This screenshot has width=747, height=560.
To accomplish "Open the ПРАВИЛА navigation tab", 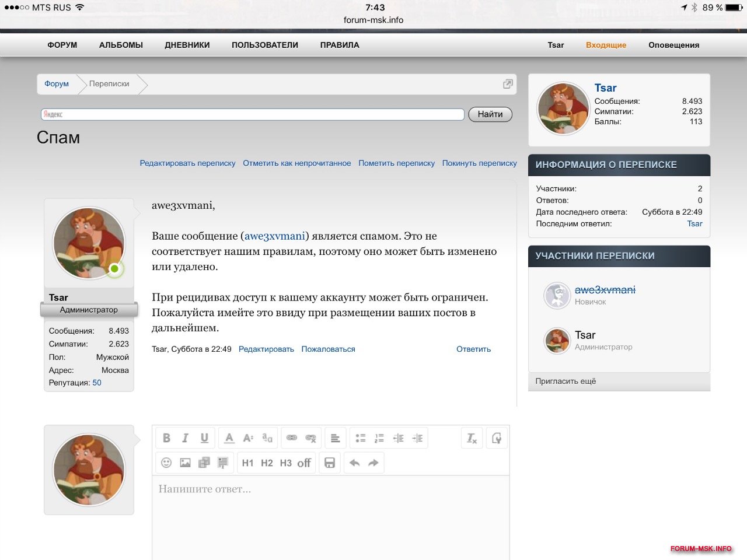I will click(x=340, y=45).
